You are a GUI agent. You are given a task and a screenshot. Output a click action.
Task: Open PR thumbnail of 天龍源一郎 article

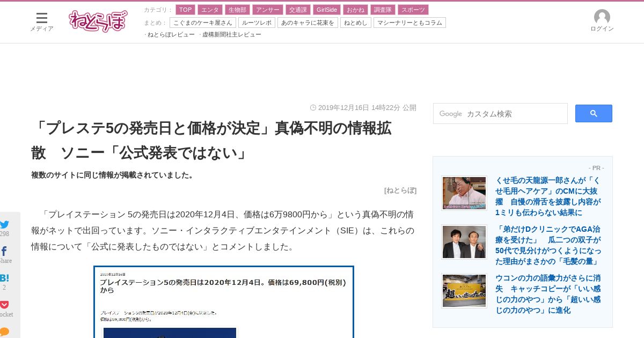click(464, 193)
